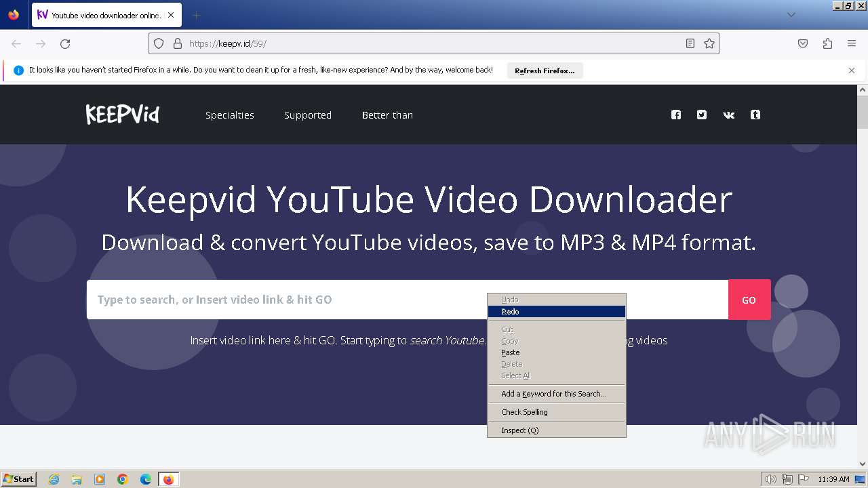Image resolution: width=868 pixels, height=488 pixels.
Task: Select Add a Keyword for this Search
Action: (x=557, y=394)
